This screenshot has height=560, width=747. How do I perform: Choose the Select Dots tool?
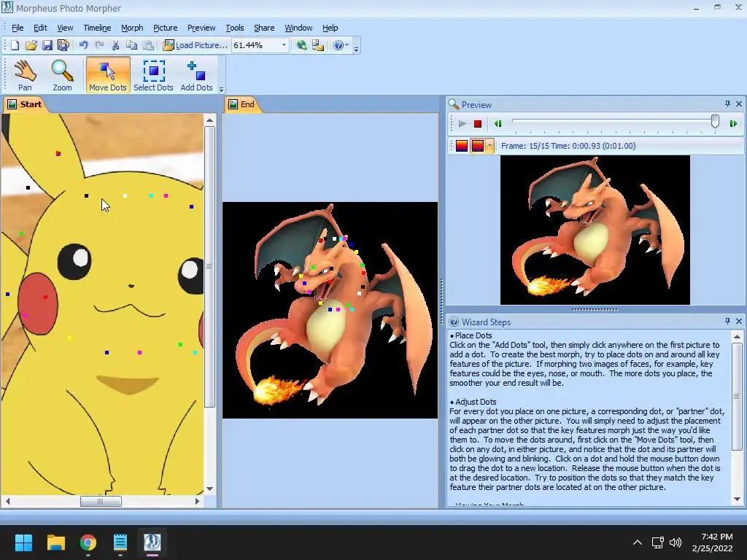(153, 75)
